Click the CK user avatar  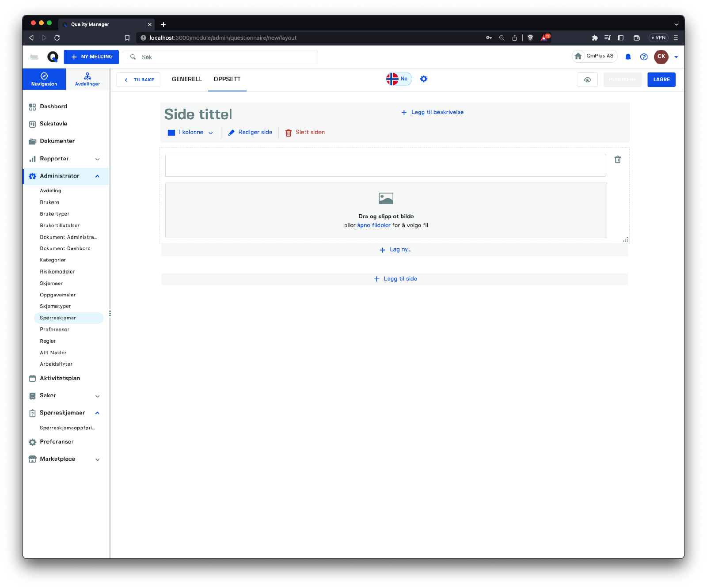(x=661, y=57)
